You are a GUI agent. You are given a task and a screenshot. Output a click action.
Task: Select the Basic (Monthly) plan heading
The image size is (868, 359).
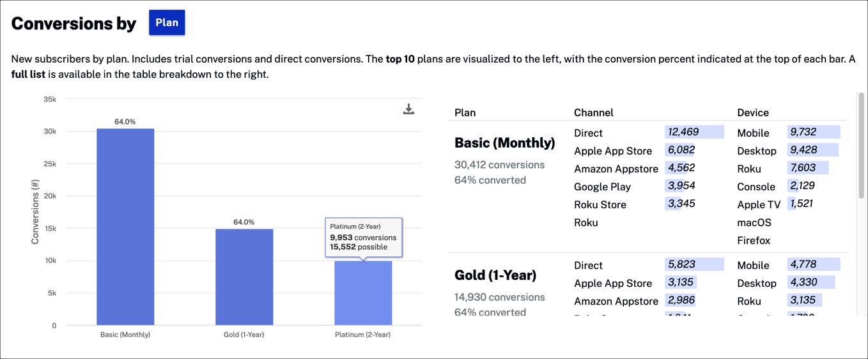point(504,143)
